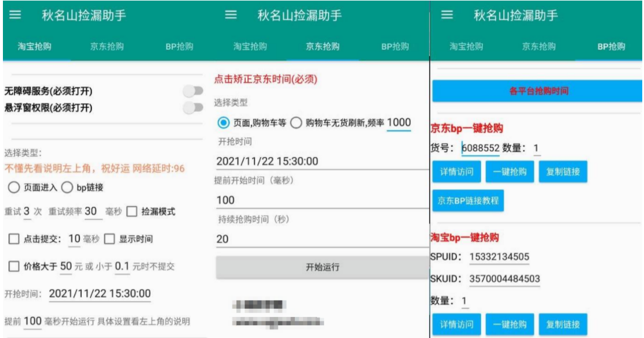Screen dimensions: 644x338
Task: Edit the 重试频率 field showing 30
Action: [93, 211]
